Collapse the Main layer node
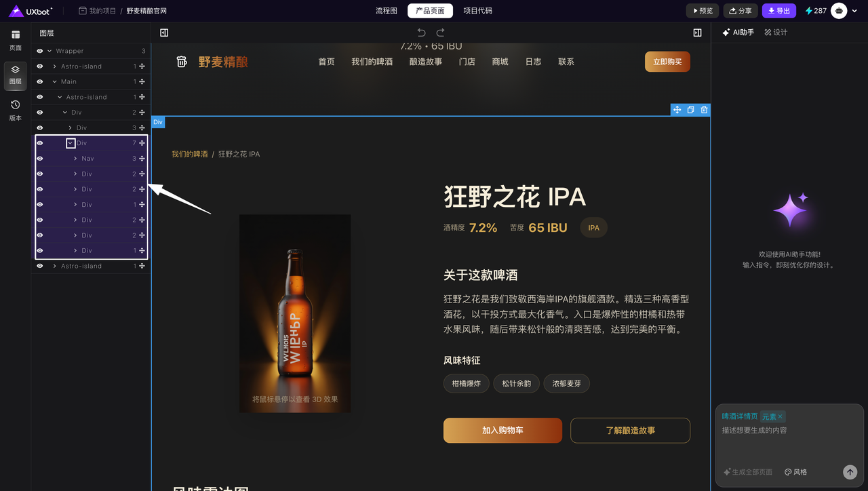The width and height of the screenshot is (868, 491). point(55,81)
